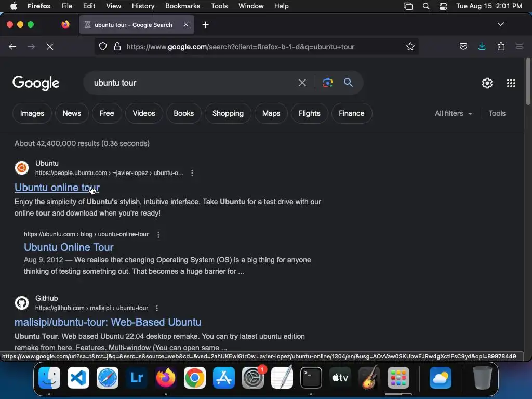This screenshot has width=532, height=399.
Task: Open the History menu
Action: pyautogui.click(x=143, y=6)
